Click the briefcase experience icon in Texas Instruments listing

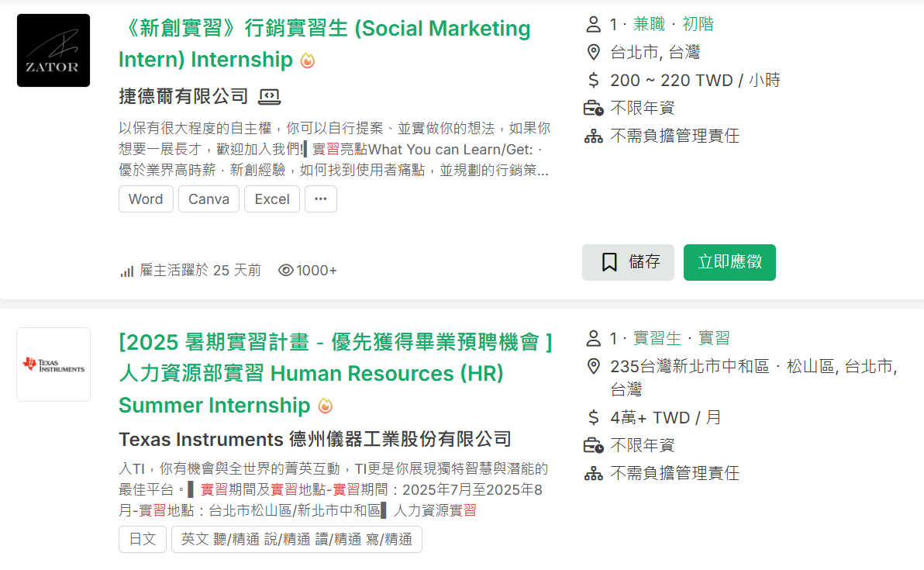pos(594,446)
